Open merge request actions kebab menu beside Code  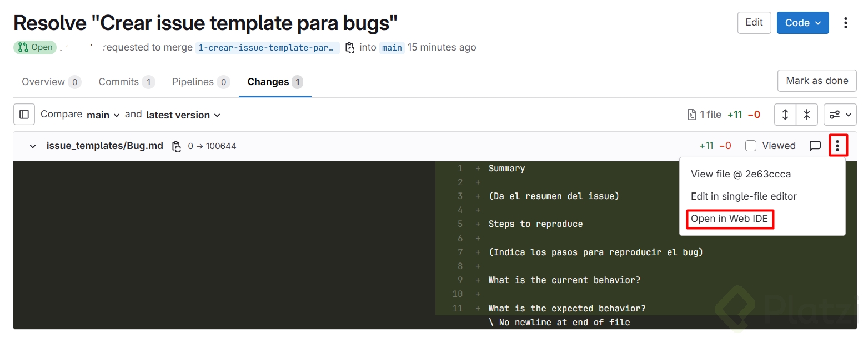coord(845,23)
